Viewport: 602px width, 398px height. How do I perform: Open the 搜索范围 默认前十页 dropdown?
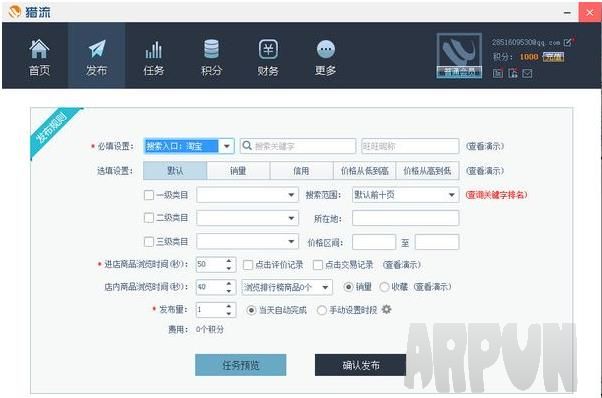click(405, 195)
